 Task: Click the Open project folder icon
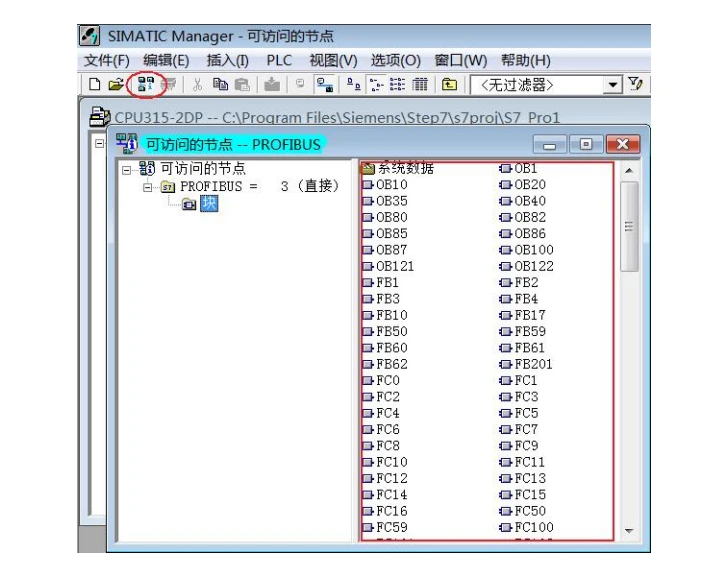coord(116,84)
